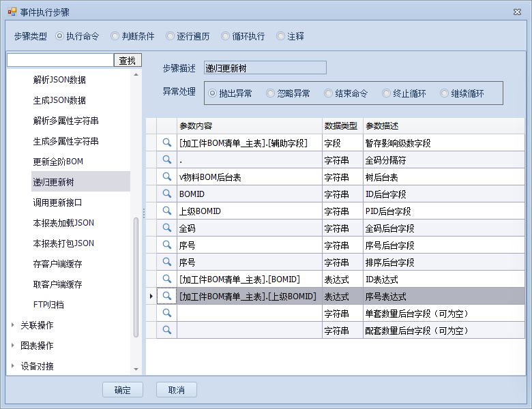532x409 pixels.
Task: Choose 忽略异常 for exception handling
Action: click(x=271, y=93)
